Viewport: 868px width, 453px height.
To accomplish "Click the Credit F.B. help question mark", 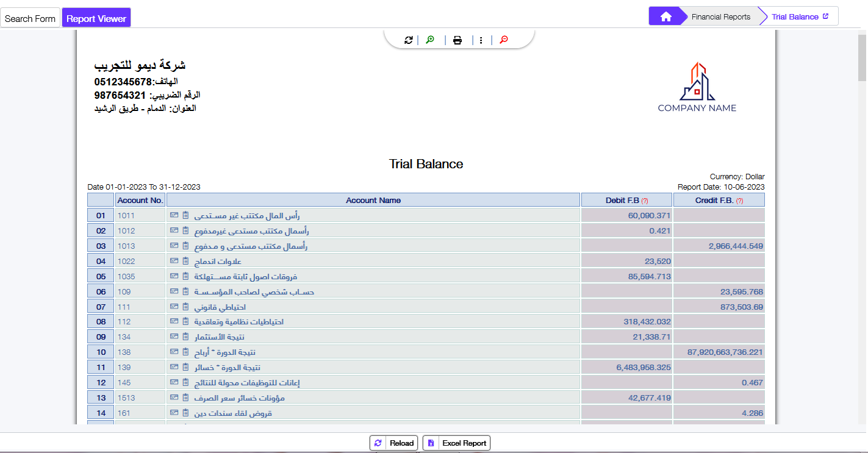I will 740,201.
